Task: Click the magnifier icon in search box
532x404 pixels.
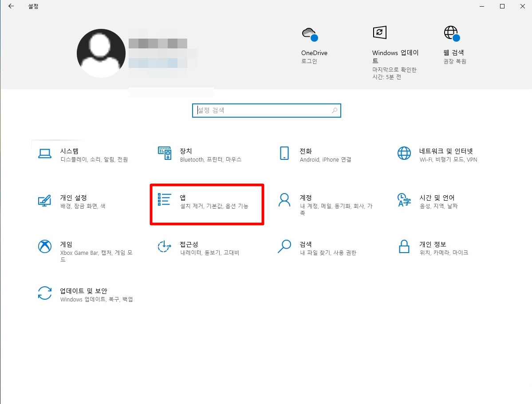Action: point(335,111)
